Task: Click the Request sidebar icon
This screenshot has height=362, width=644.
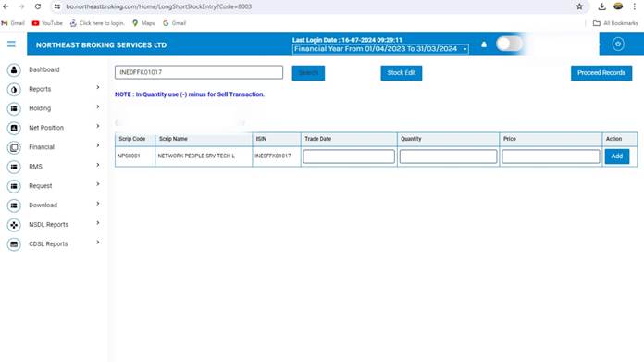Action: pyautogui.click(x=14, y=186)
